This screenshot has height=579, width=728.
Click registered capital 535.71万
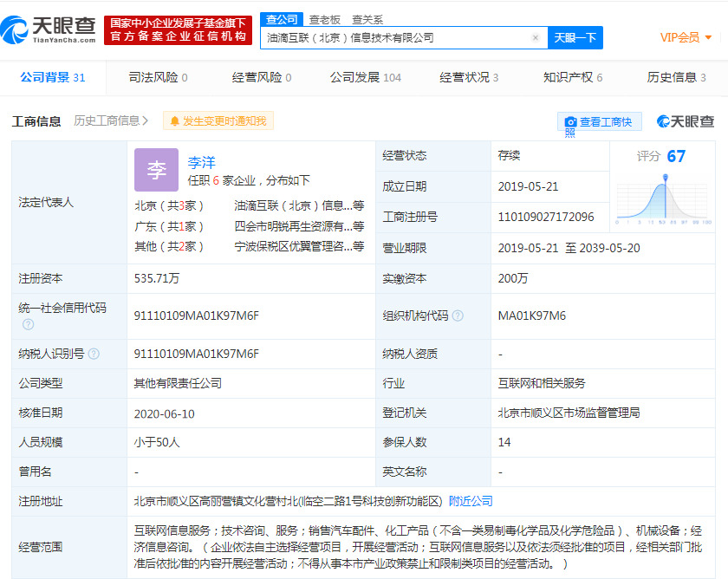(157, 278)
